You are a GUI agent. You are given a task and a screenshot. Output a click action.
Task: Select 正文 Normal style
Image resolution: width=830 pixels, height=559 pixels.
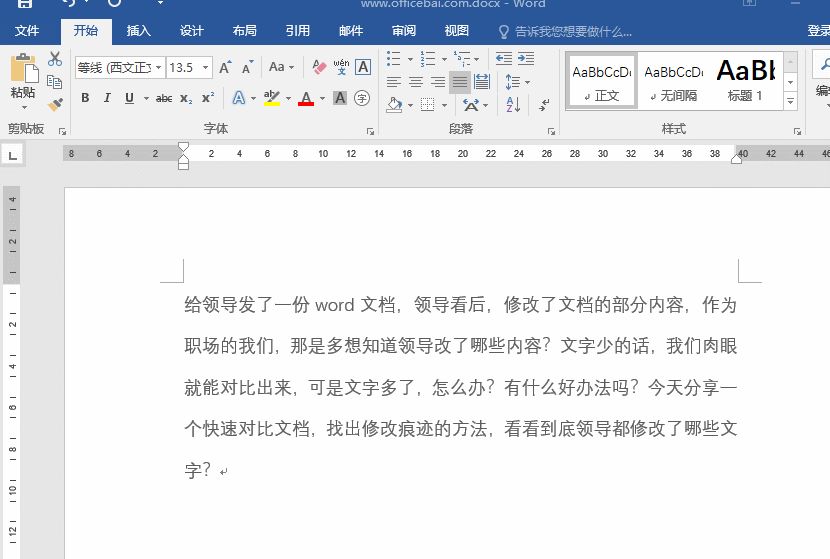click(601, 81)
